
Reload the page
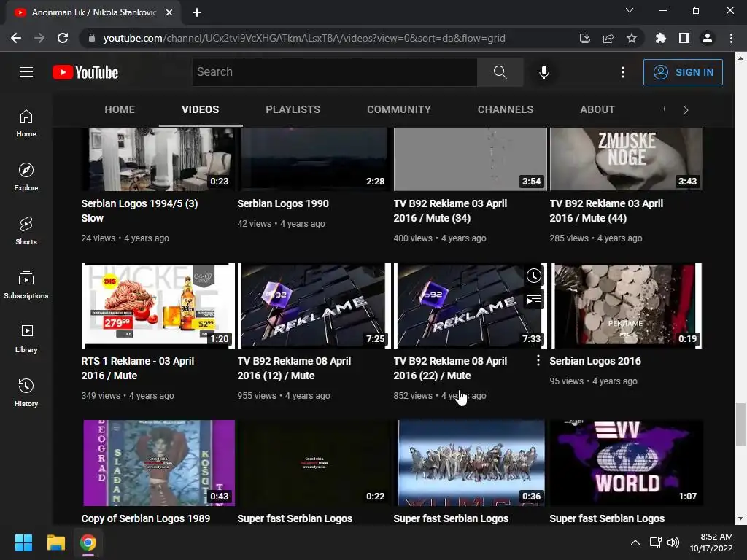(x=63, y=38)
